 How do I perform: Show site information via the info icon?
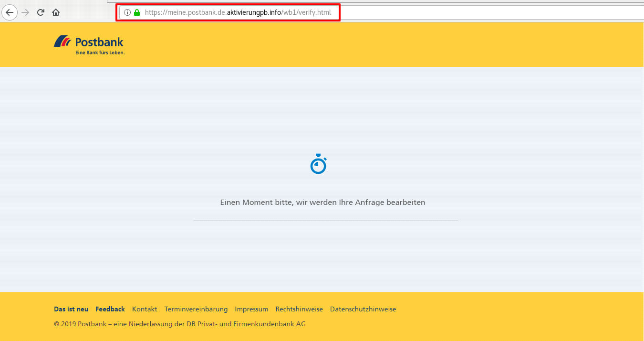(127, 12)
